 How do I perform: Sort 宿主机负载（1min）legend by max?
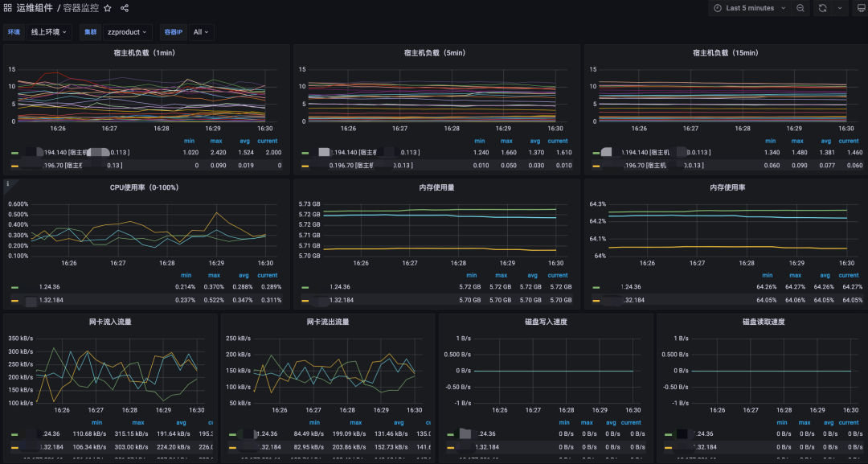click(216, 141)
